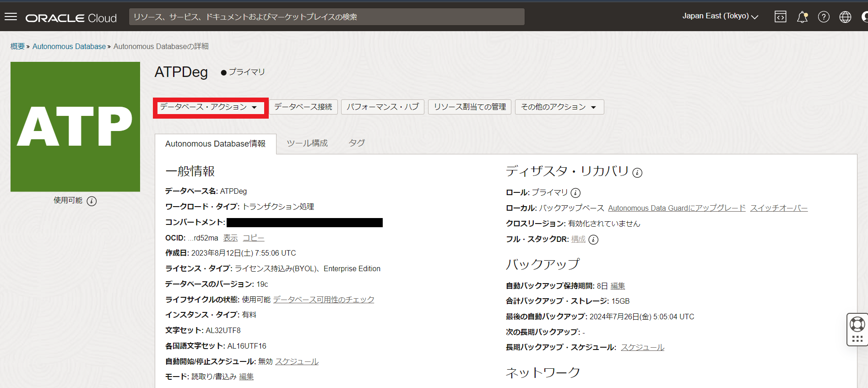Click リソース割当ての管理 button
The image size is (868, 388).
coord(470,107)
